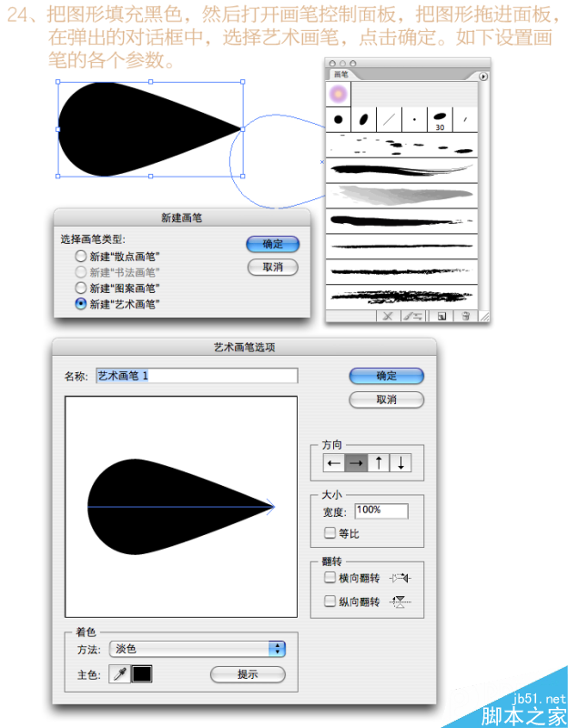Screen dimensions: 568x728
Task: Click the art brush preview with direction arrow
Action: (181, 507)
